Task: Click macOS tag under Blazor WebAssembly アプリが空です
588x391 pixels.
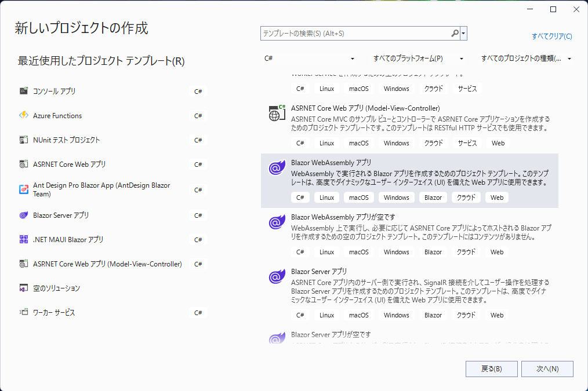Action: click(359, 252)
